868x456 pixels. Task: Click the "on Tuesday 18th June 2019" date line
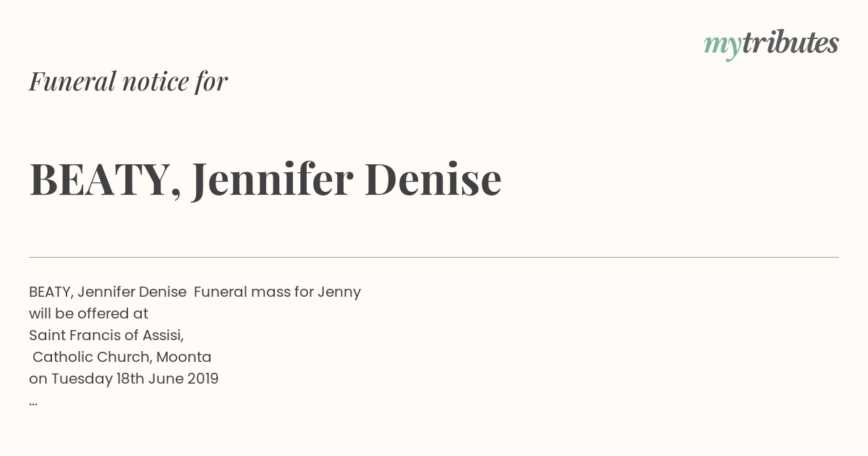point(124,379)
